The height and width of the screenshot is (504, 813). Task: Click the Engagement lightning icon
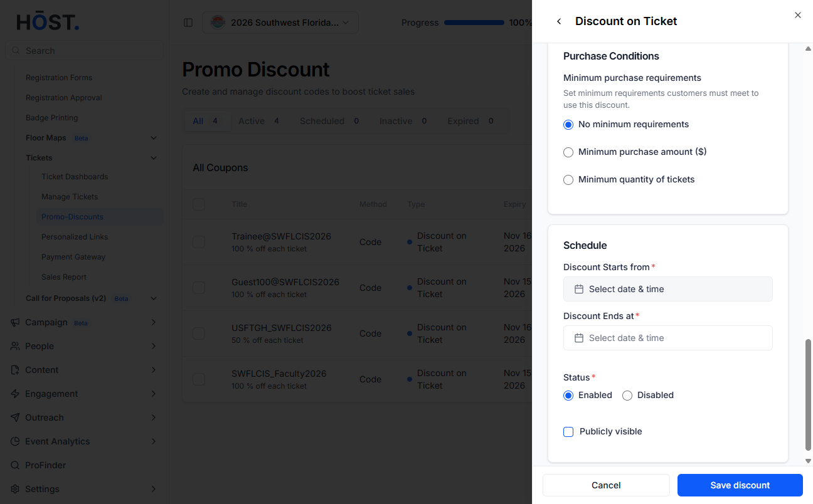point(15,394)
